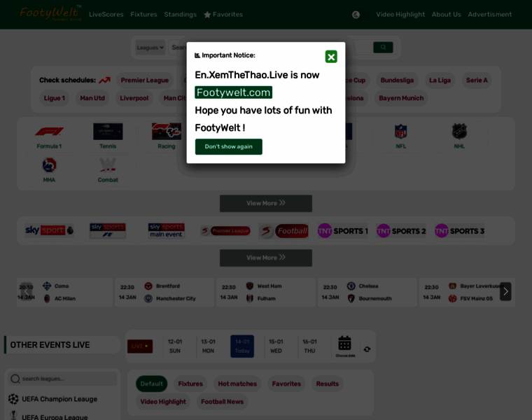The width and height of the screenshot is (532, 420).
Task: Click Don't show again button
Action: 228,146
